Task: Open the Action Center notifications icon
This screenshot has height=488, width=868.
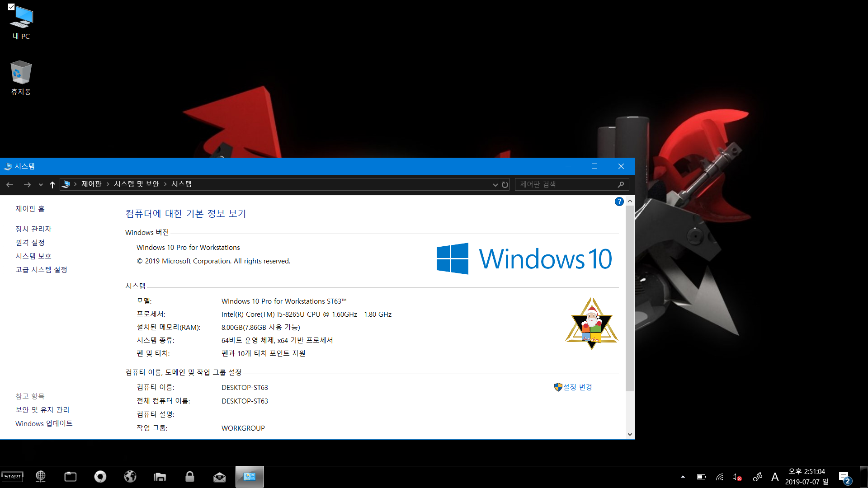Action: click(x=844, y=477)
